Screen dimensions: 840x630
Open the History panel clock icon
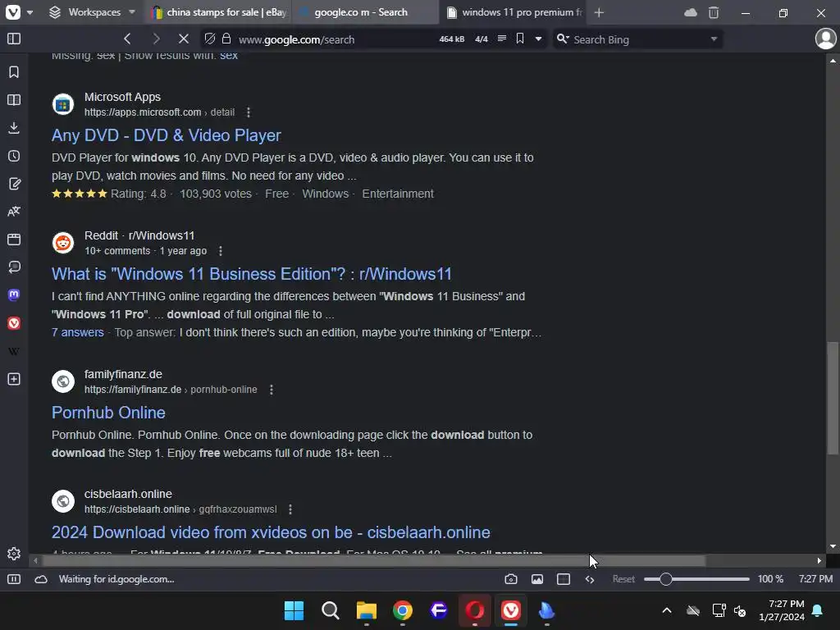pyautogui.click(x=14, y=156)
